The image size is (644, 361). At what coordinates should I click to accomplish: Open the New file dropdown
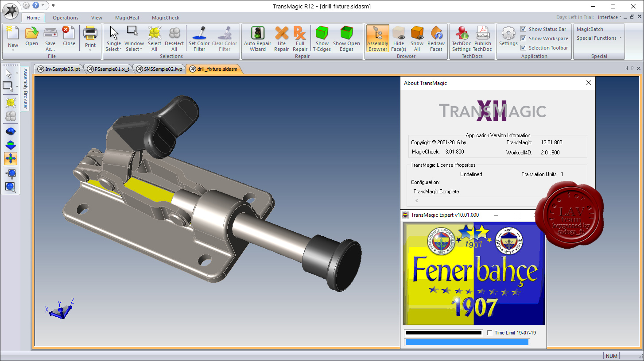click(13, 50)
